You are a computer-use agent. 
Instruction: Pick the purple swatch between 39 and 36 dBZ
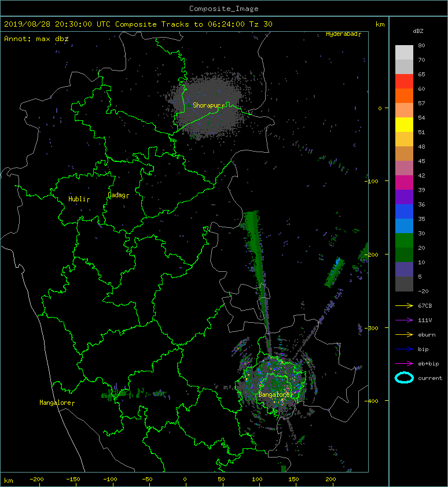[x=404, y=197]
